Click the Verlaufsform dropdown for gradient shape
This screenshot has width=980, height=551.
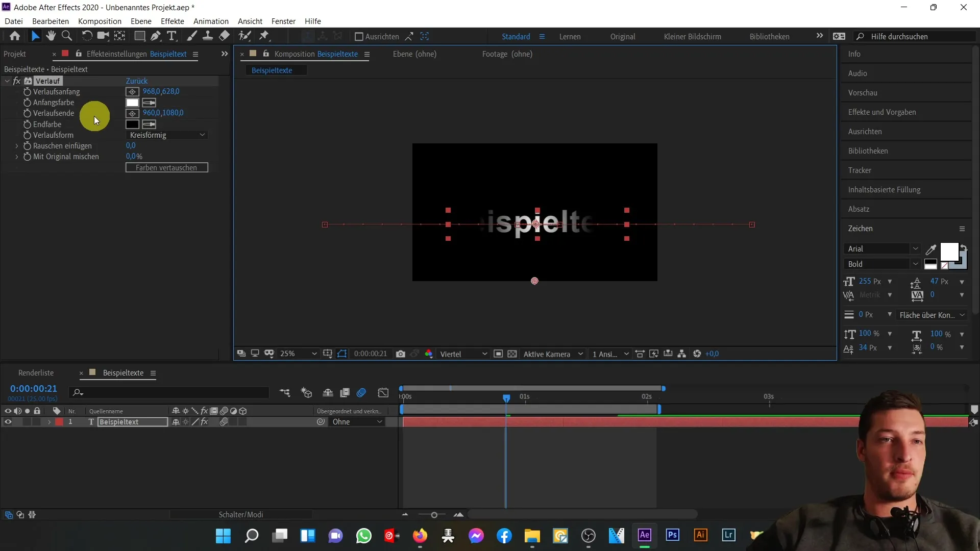coord(166,135)
